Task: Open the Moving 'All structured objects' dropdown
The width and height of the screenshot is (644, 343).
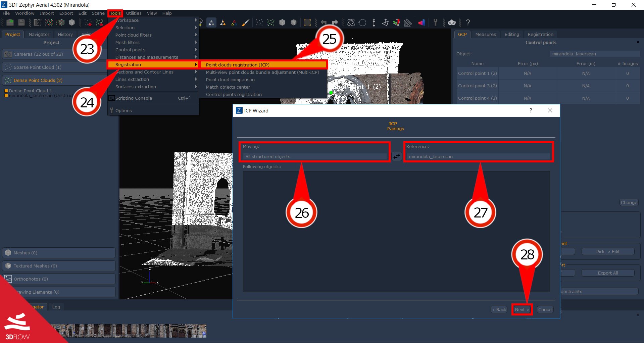Action: [315, 156]
